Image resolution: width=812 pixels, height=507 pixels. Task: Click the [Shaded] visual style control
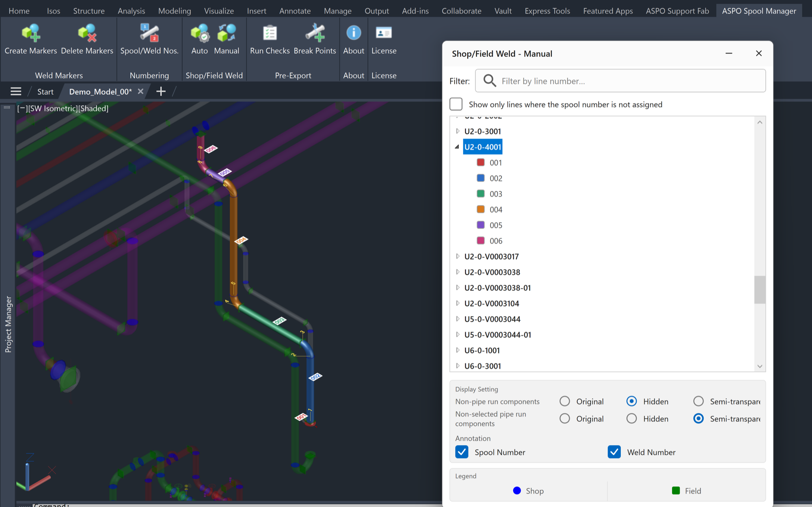(x=93, y=108)
